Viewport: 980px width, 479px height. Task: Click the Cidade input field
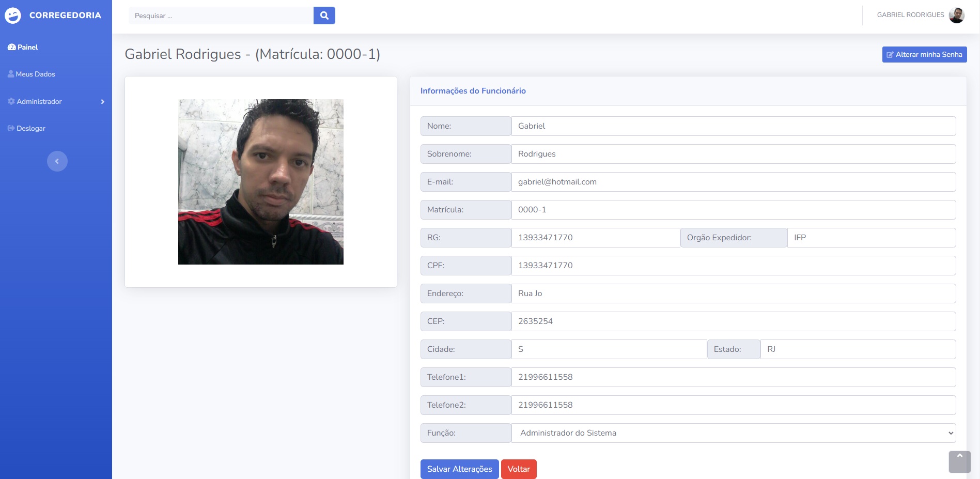click(x=609, y=349)
